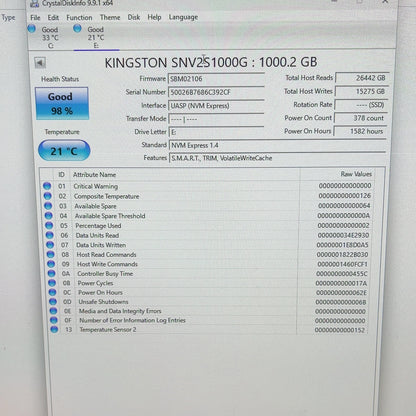Open the File menu
416x416 pixels.
point(35,17)
